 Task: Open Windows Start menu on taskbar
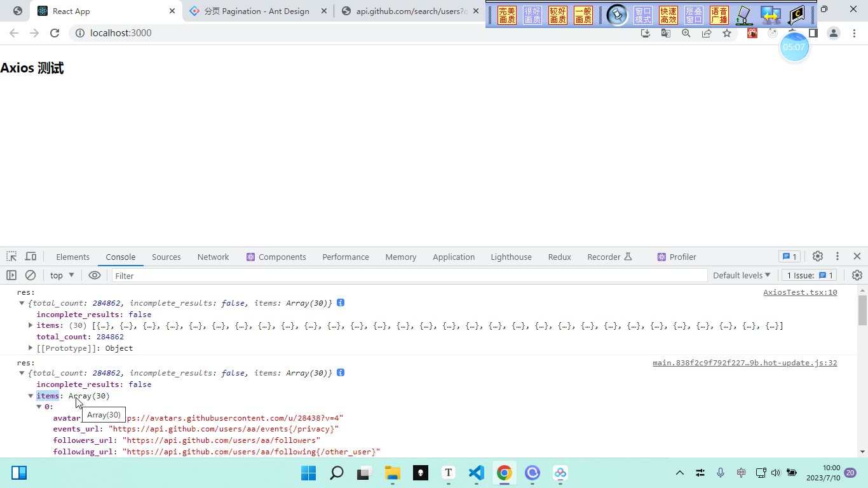click(x=308, y=473)
